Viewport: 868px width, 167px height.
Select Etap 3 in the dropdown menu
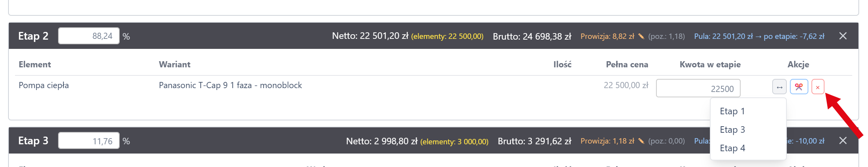(x=732, y=130)
